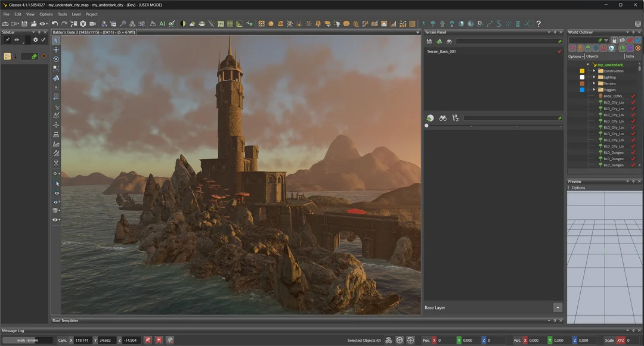This screenshot has height=346, width=644.
Task: Select Terrain_Basic_001 in Terrain Panel
Action: [x=441, y=52]
